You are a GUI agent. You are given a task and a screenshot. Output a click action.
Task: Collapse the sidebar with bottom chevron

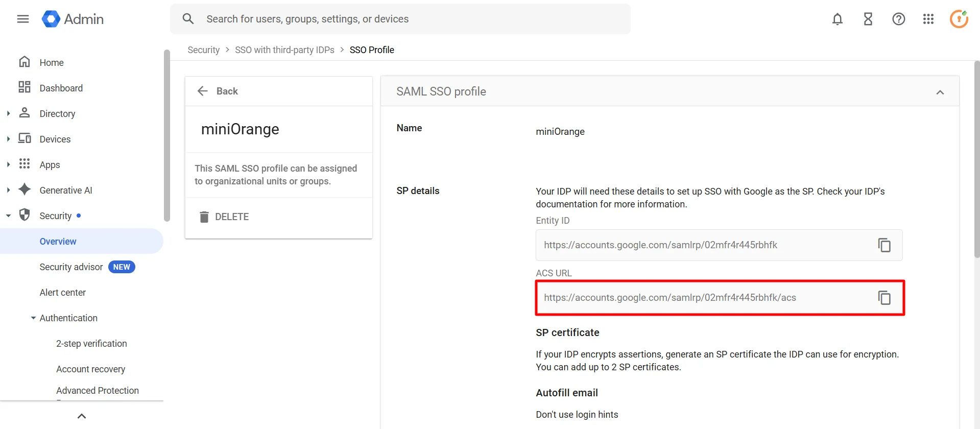(82, 416)
